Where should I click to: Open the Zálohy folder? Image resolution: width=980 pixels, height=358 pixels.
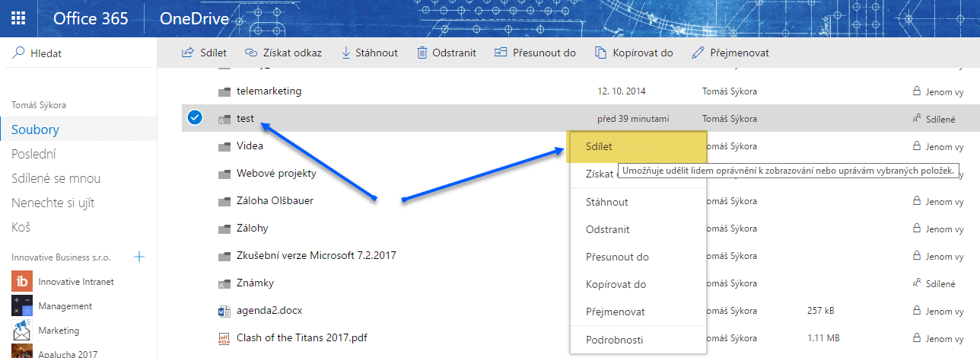[252, 228]
